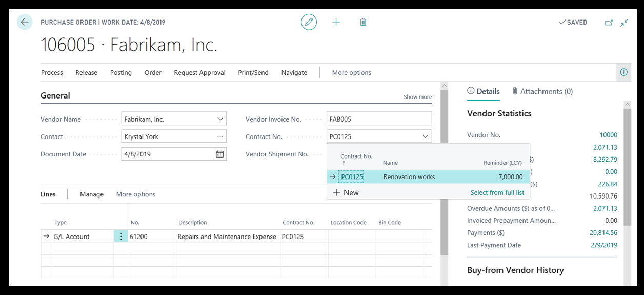Image resolution: width=644 pixels, height=295 pixels.
Task: Open page in new window icon
Action: coord(609,23)
